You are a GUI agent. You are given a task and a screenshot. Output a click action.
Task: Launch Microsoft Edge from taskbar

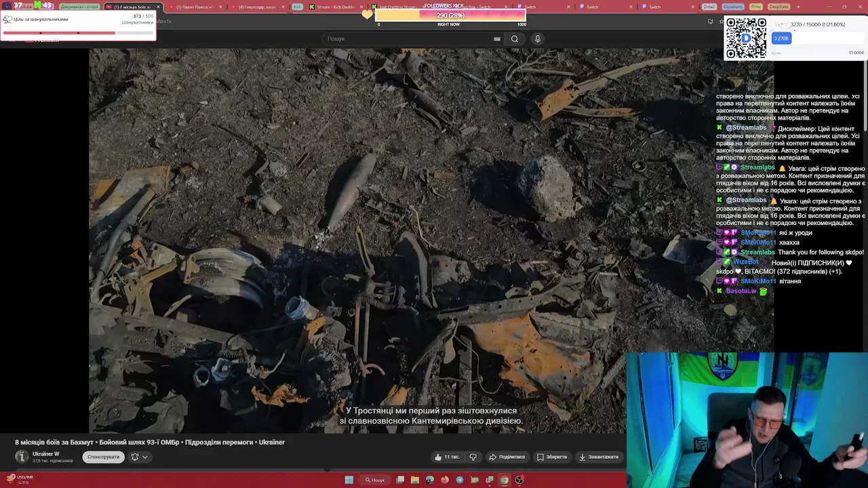click(x=430, y=480)
